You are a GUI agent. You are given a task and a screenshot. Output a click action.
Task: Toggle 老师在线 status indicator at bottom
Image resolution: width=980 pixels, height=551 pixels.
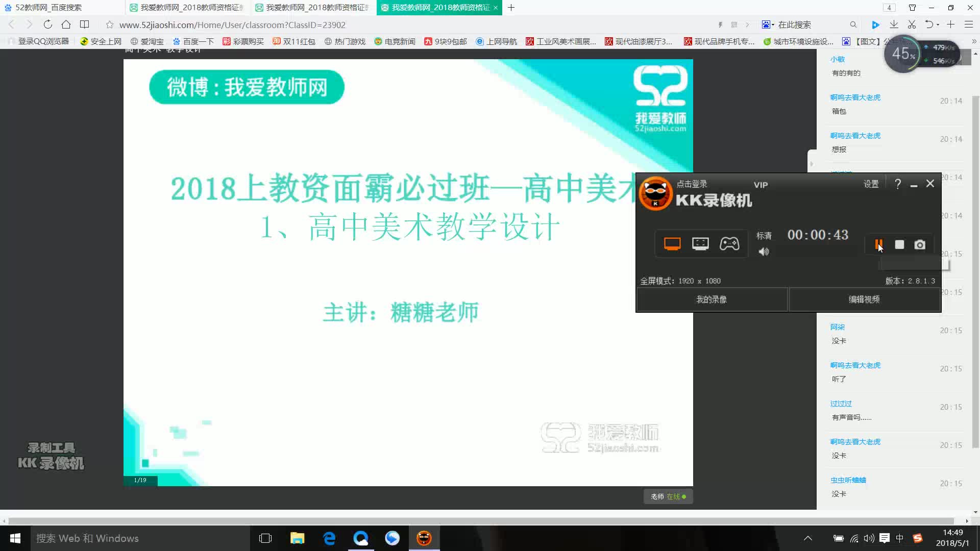[x=668, y=496]
